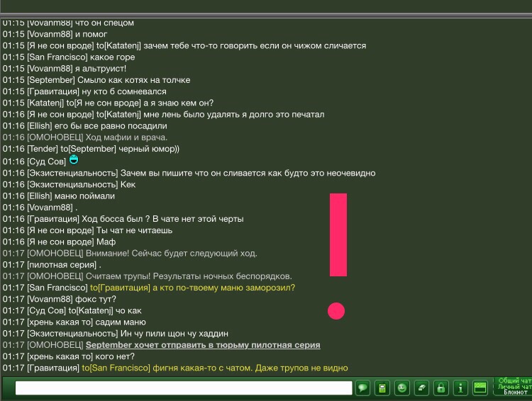Open the green notepad device icon
The height and width of the screenshot is (401, 532).
[382, 388]
